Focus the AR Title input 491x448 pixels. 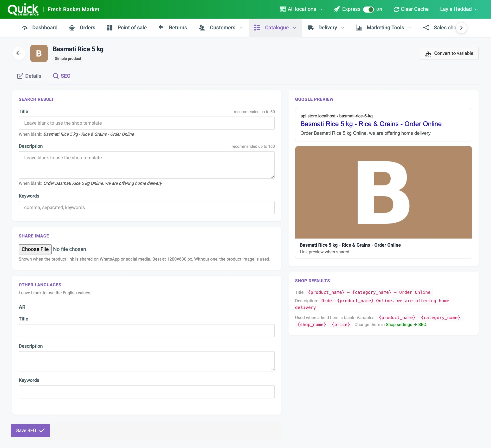click(147, 330)
